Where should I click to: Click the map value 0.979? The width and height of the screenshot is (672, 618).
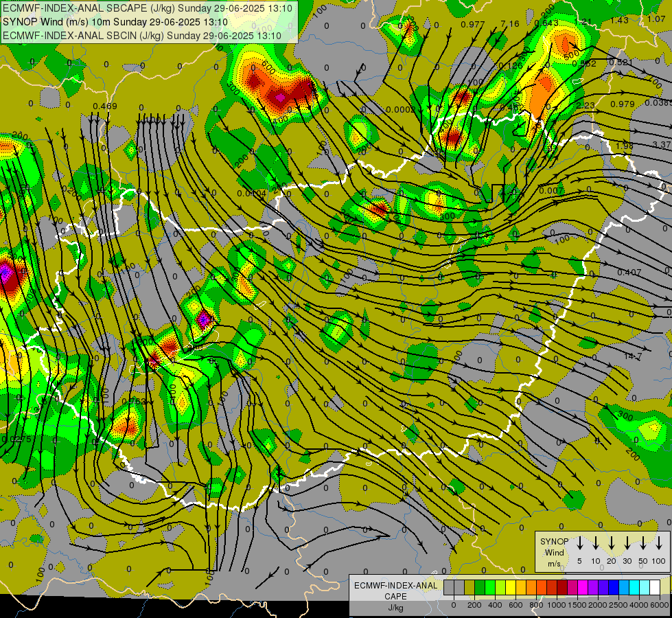coord(623,104)
